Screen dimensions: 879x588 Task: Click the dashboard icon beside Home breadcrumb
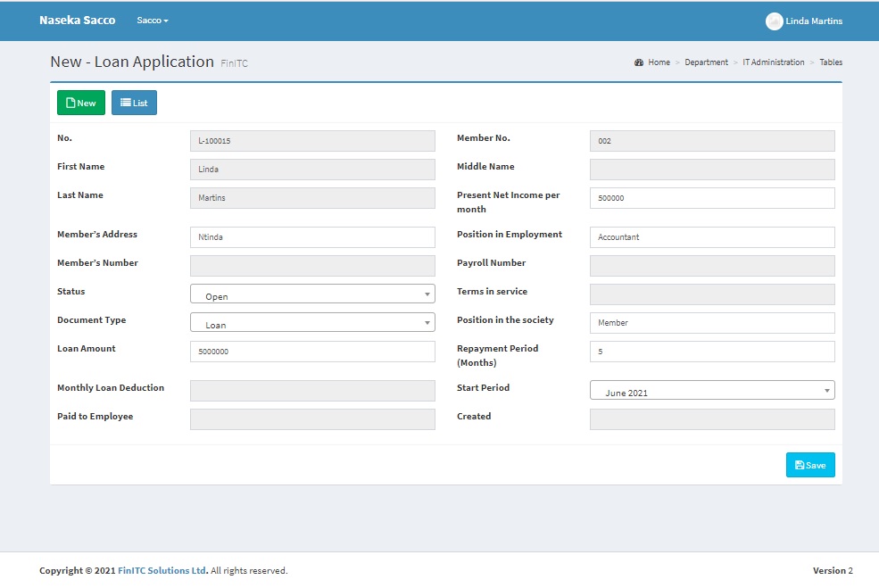(x=639, y=62)
